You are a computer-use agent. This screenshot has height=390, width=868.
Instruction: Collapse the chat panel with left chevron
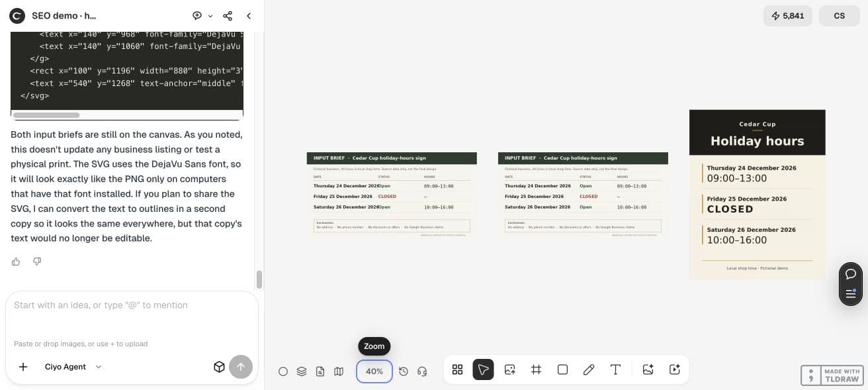(x=249, y=16)
